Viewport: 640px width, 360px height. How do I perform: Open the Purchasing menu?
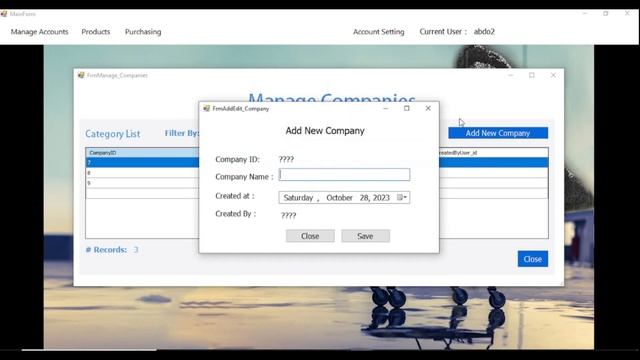coord(143,32)
